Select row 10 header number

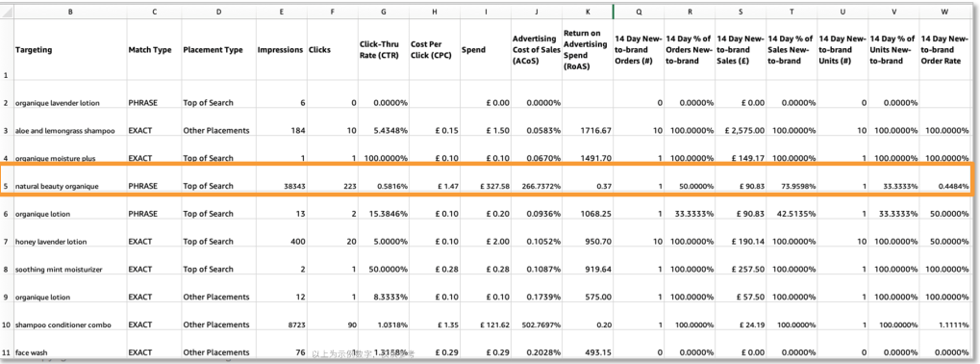(x=6, y=325)
